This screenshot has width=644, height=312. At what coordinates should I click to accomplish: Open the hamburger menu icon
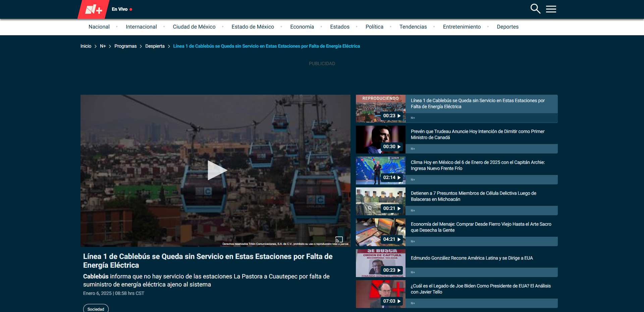pos(551,9)
